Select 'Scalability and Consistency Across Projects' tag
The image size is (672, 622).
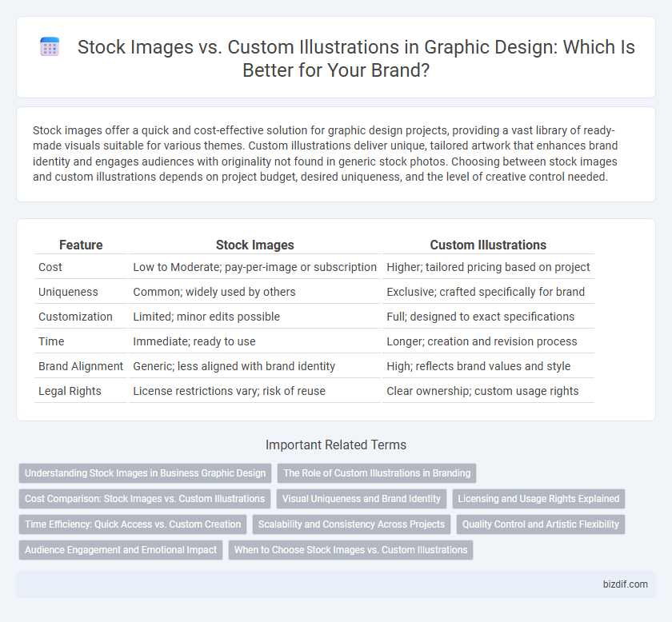point(351,524)
